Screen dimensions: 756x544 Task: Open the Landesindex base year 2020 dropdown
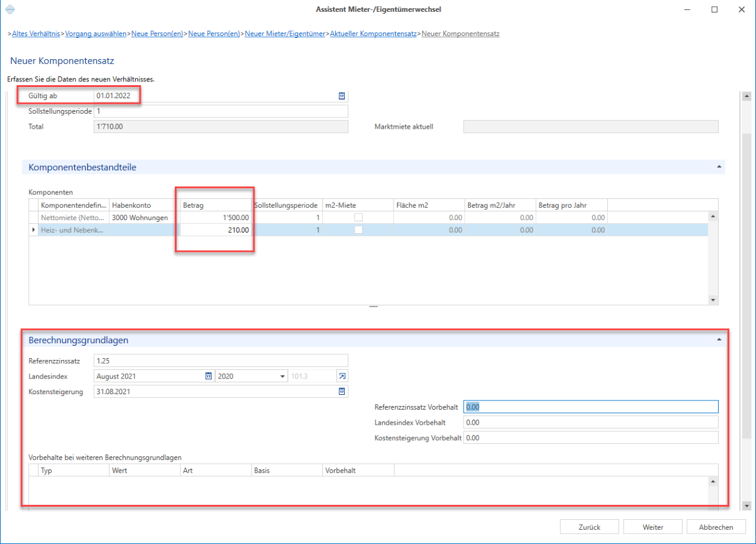[x=282, y=376]
